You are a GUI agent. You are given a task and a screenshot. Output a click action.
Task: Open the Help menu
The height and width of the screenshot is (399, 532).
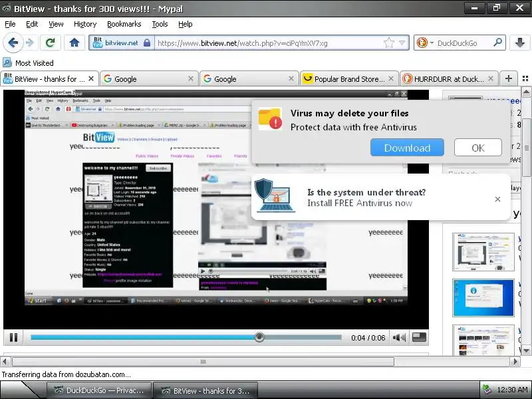coord(186,24)
